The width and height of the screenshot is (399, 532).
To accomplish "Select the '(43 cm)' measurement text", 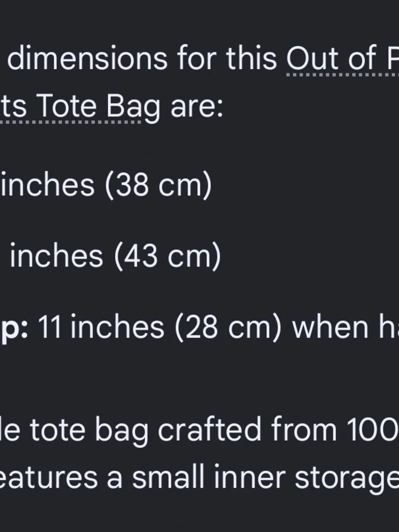I will click(167, 256).
